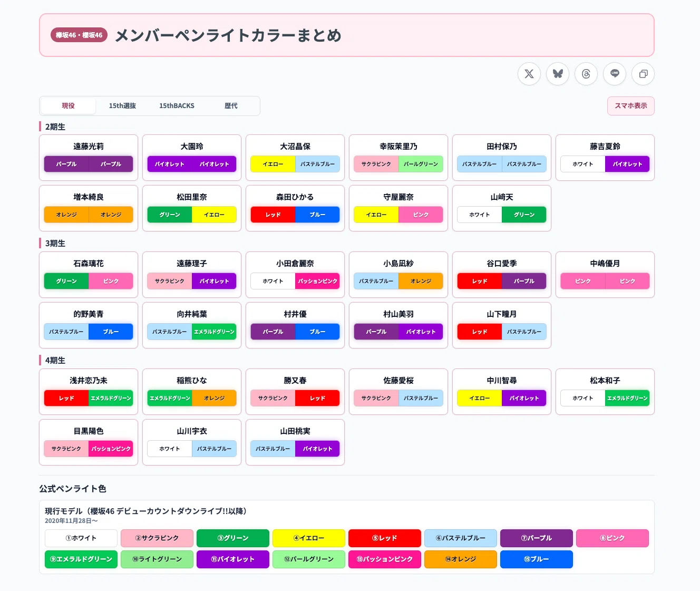Select the ②サクラピンク official color swatch
This screenshot has height=591, width=700.
[157, 538]
